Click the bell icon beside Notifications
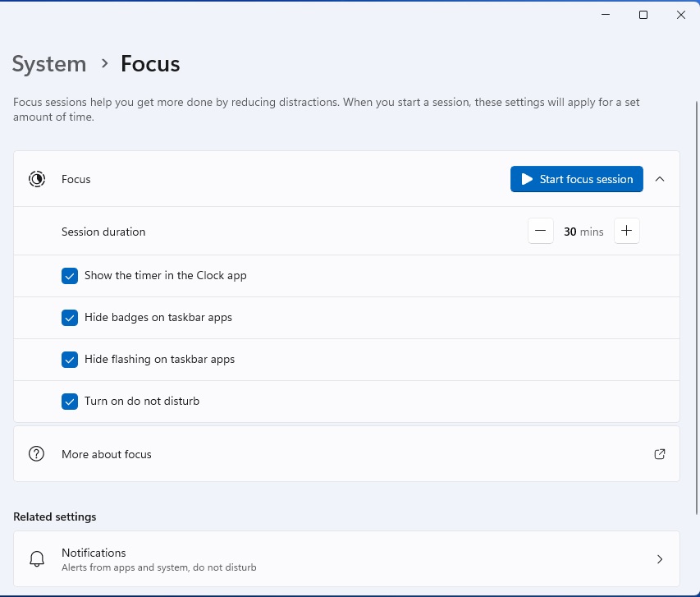 (37, 559)
